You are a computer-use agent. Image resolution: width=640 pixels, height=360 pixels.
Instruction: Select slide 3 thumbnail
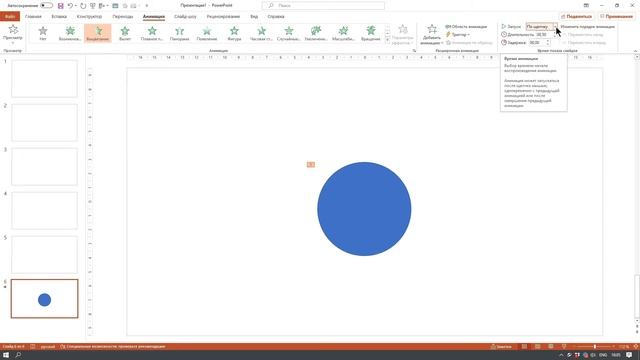pos(44,167)
